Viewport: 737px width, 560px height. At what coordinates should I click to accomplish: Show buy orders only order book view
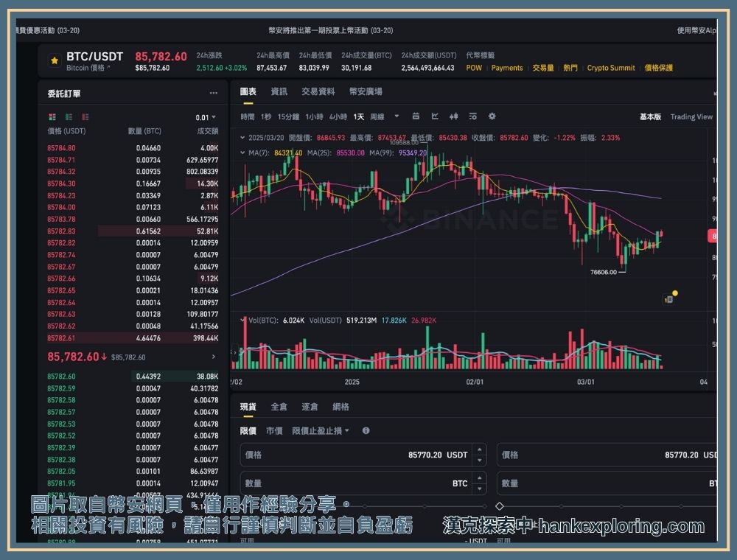[x=69, y=117]
